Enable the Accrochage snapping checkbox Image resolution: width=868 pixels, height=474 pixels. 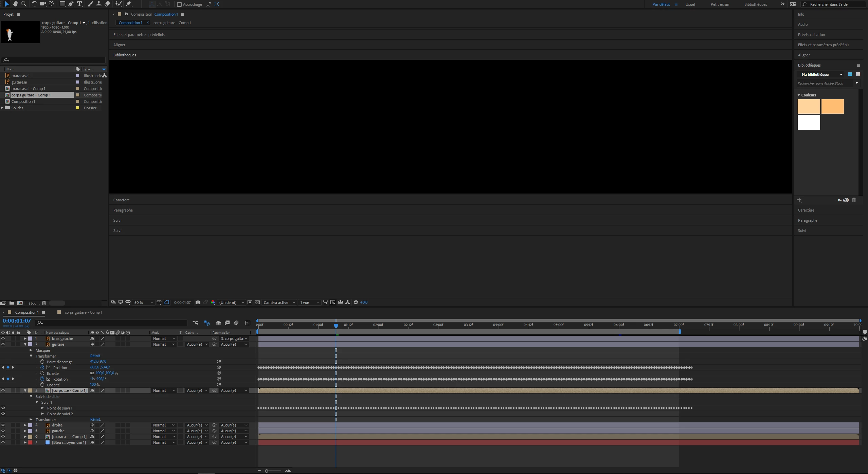(x=180, y=4)
